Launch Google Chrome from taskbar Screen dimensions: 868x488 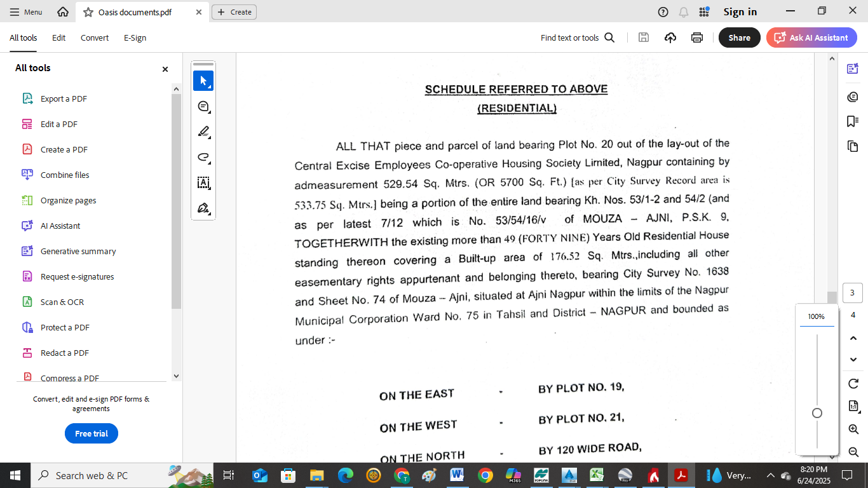point(485,475)
